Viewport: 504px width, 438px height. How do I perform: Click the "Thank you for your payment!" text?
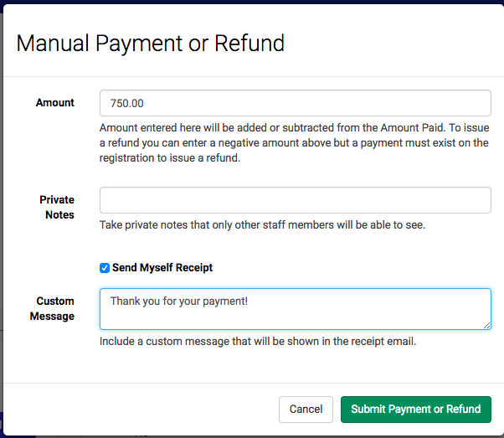[x=179, y=301]
